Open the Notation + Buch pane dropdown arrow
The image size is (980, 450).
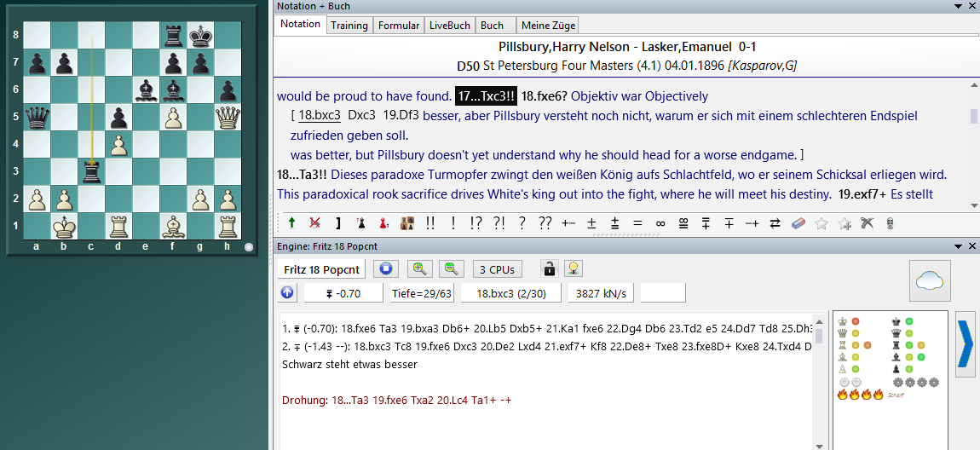pyautogui.click(x=959, y=6)
